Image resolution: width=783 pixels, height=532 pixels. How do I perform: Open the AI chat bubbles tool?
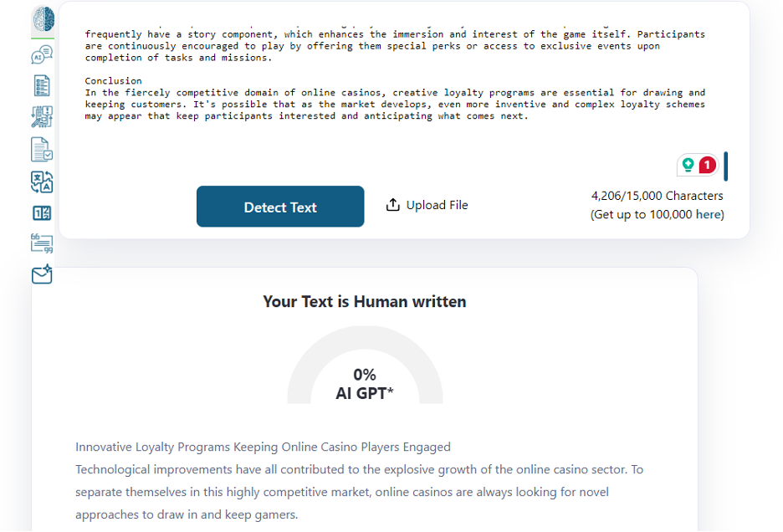tap(42, 54)
